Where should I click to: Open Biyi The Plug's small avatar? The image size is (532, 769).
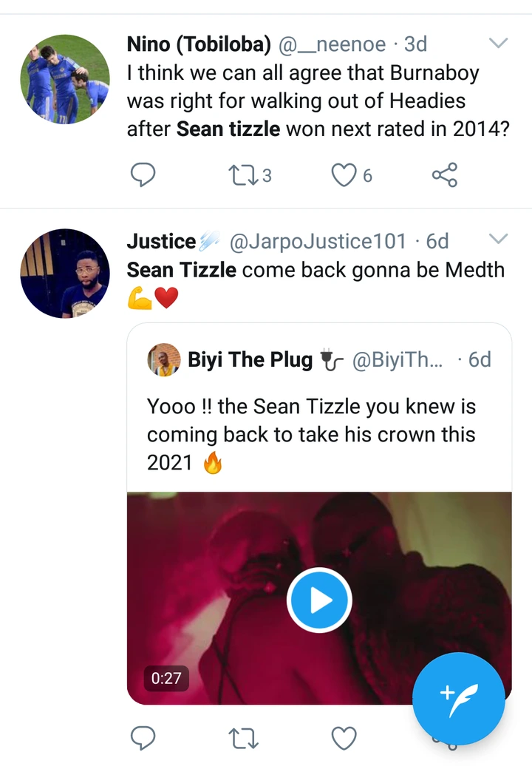(164, 359)
